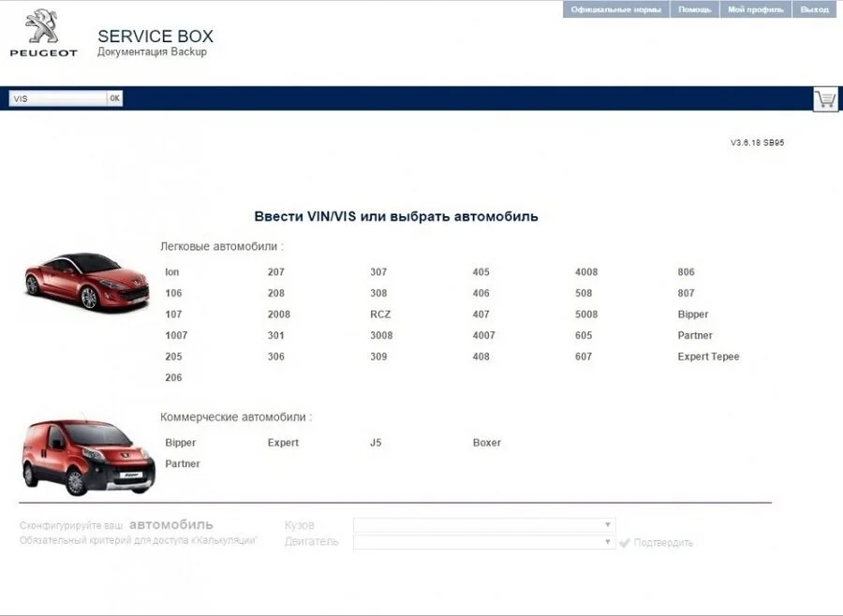This screenshot has height=616, width=843.
Task: Select the 607 model
Action: pos(584,357)
